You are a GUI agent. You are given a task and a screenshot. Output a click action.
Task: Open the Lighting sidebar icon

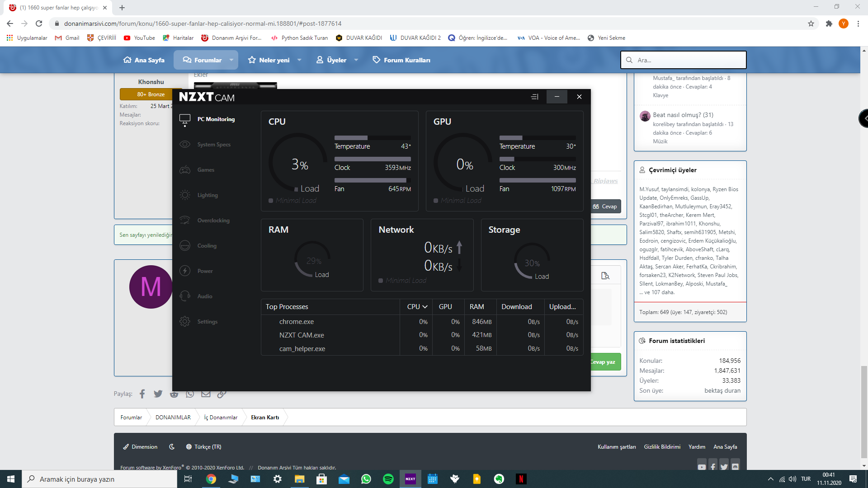(185, 195)
